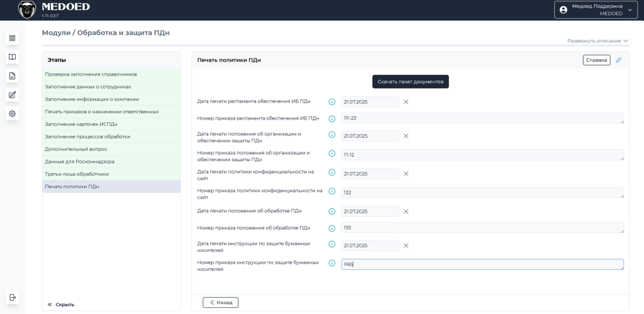This screenshot has height=314, width=644.
Task: Open the list menu icon in left sidebar
Action: pyautogui.click(x=13, y=38)
